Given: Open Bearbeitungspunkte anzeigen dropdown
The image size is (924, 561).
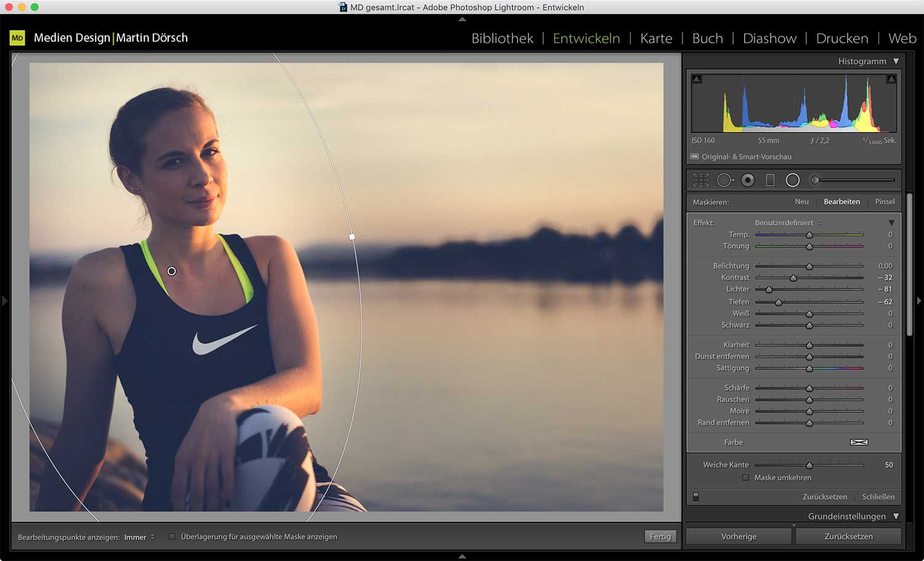Looking at the screenshot, I should [x=139, y=538].
